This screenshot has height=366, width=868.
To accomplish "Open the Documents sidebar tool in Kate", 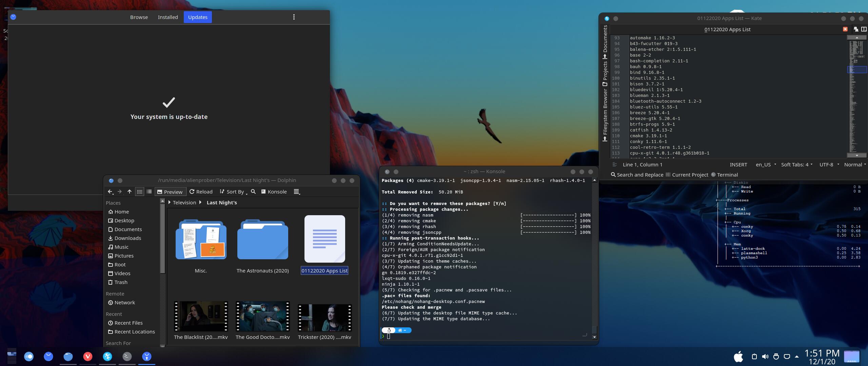I will click(x=606, y=41).
